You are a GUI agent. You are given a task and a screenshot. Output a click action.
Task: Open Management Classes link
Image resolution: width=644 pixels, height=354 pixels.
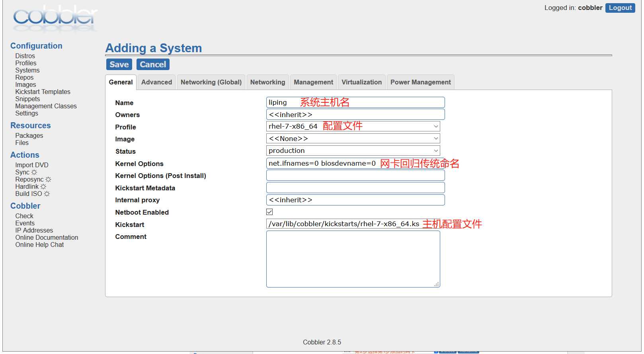click(x=46, y=106)
